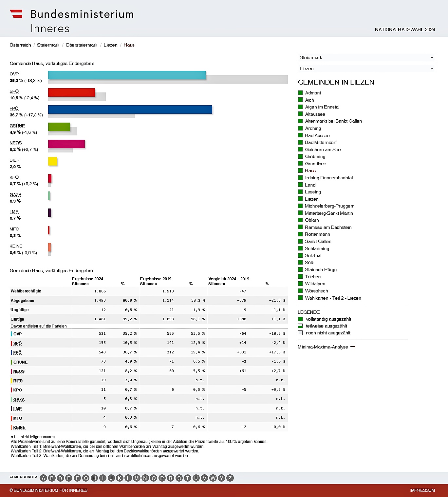Expand the Liezen district dropdown
The height and width of the screenshot is (497, 448).
(366, 69)
